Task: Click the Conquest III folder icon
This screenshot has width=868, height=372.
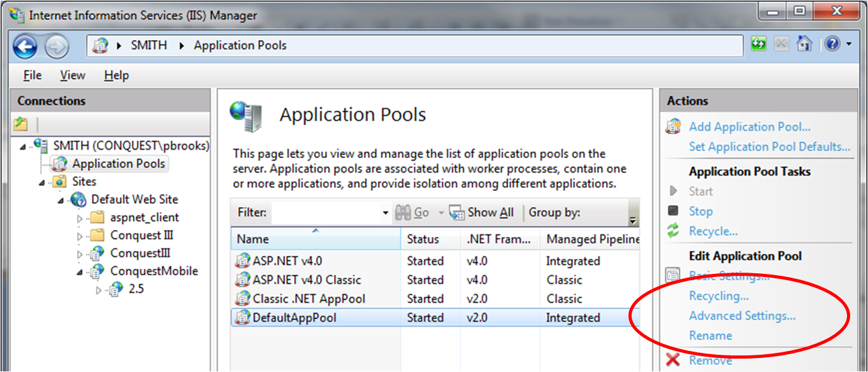Action: point(97,236)
